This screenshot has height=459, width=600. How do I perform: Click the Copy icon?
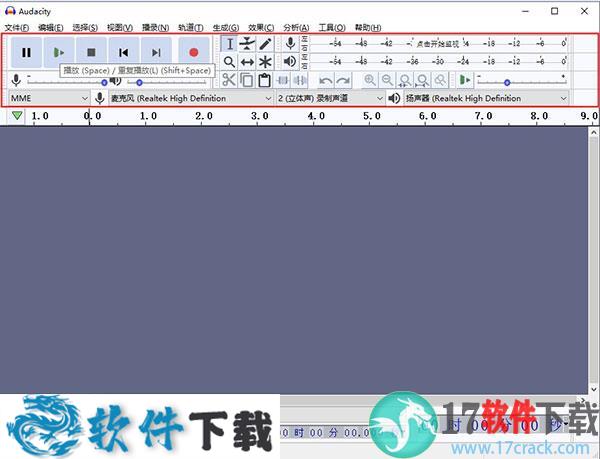tap(246, 80)
